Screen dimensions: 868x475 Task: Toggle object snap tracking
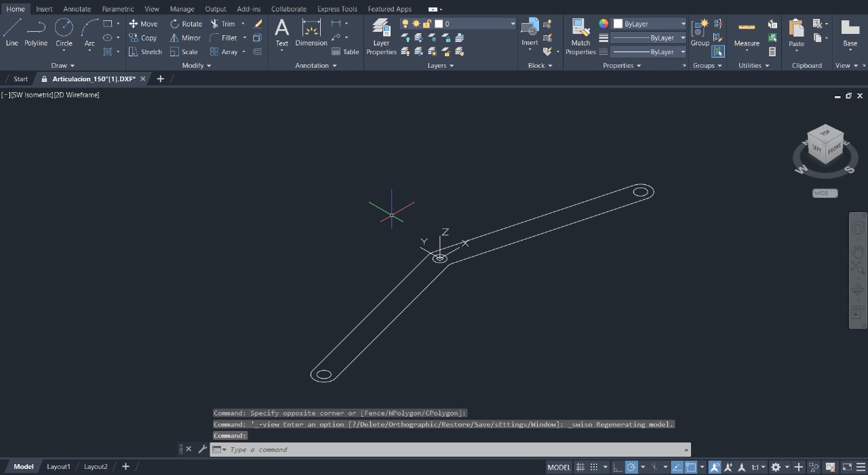click(x=676, y=467)
